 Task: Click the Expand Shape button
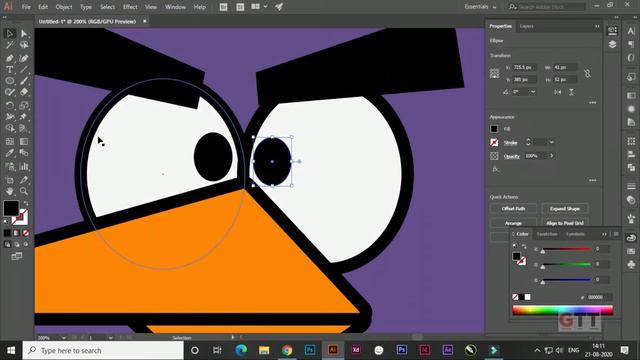tap(564, 209)
